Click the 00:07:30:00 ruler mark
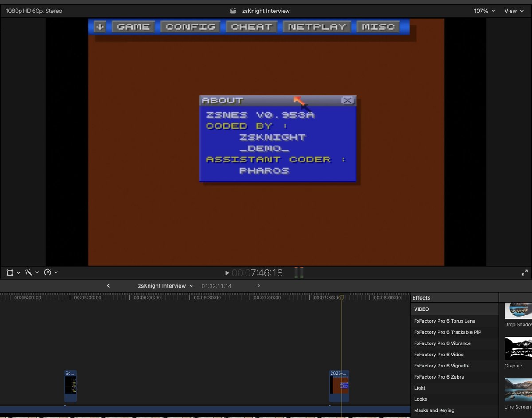 coord(327,298)
